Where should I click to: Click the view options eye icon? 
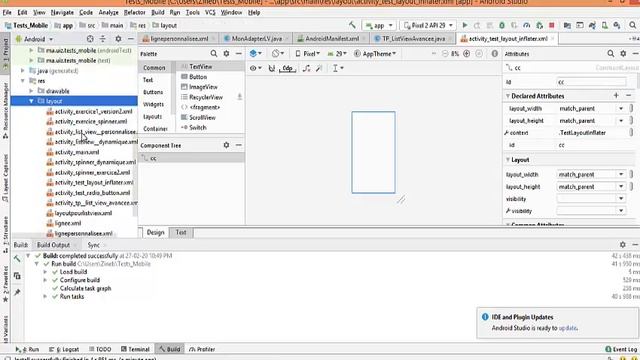[256, 68]
